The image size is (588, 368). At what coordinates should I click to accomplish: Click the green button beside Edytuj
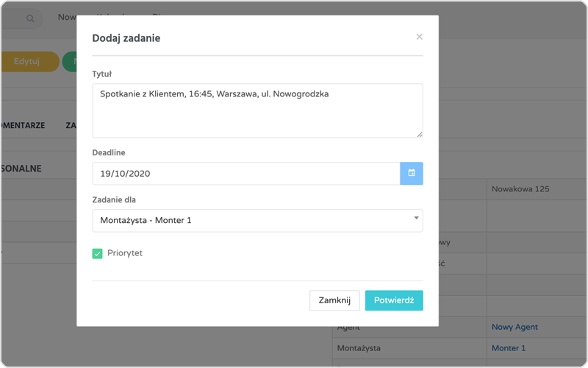pos(71,62)
